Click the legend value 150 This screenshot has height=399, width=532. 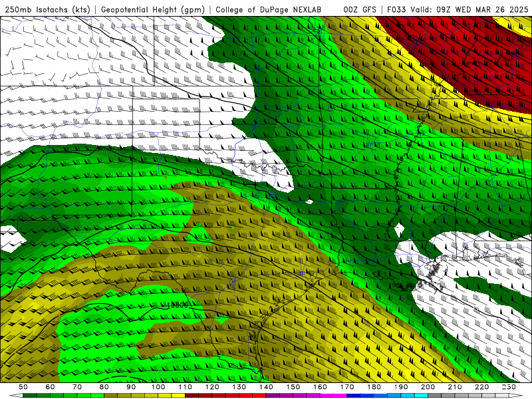click(293, 387)
